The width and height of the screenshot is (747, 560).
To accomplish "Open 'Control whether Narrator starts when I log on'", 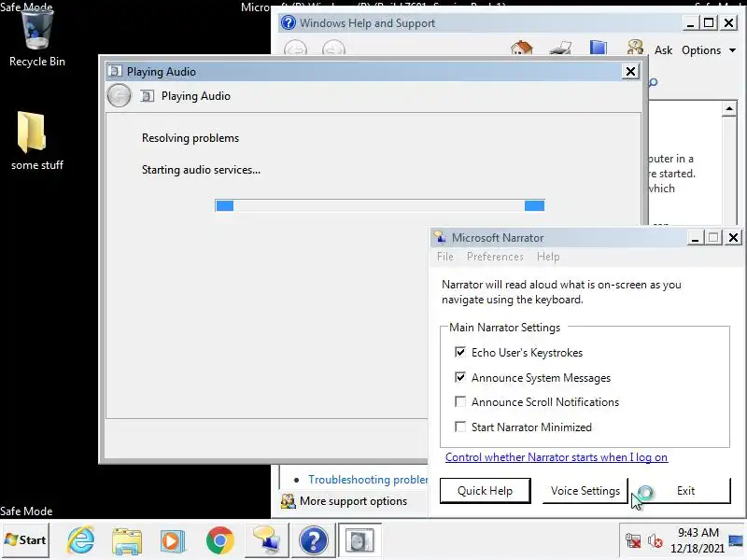I will (x=557, y=457).
